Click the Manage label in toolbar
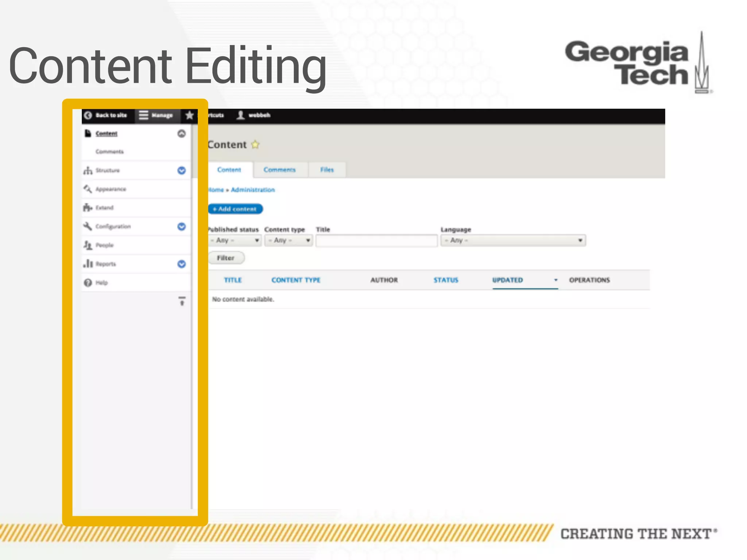 point(162,116)
